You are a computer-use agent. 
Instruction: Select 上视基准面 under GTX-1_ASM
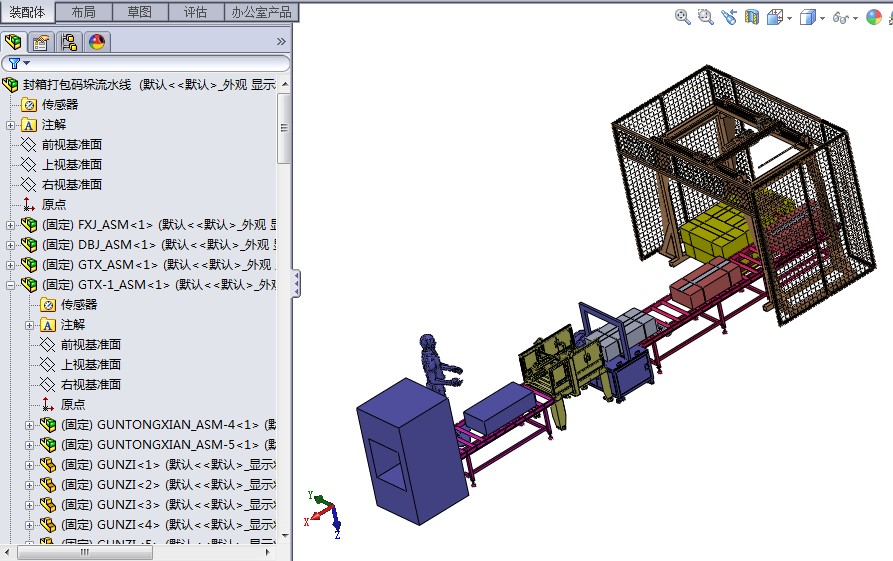point(91,365)
